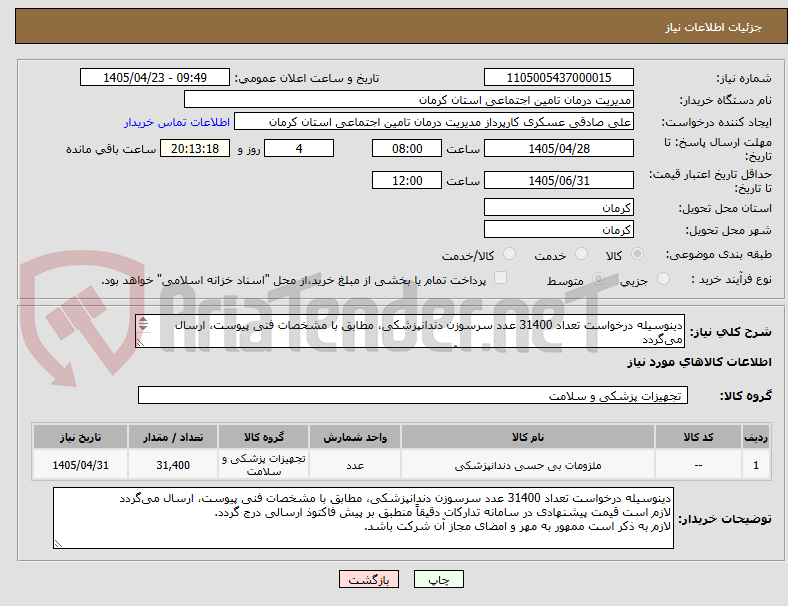Click the response deadline date 1405/04/28

point(558,148)
